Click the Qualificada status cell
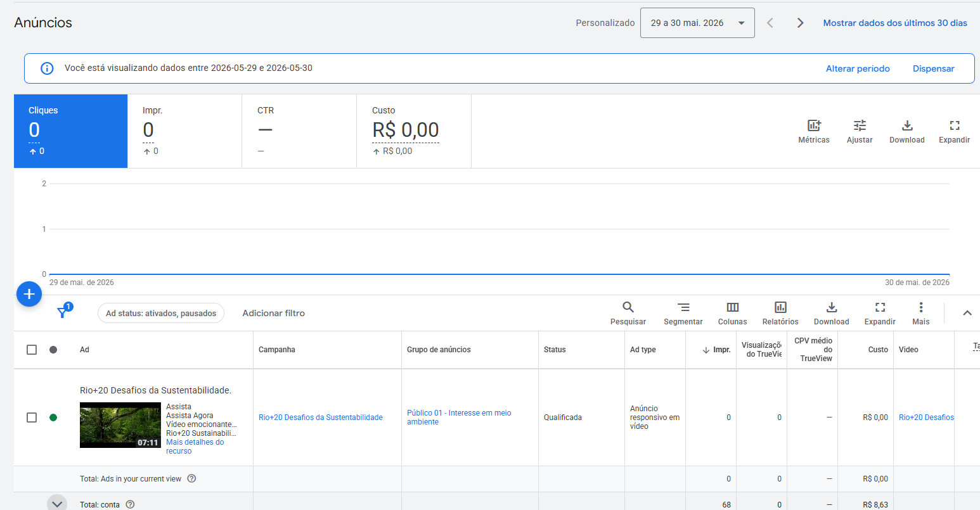This screenshot has height=510, width=980. pos(563,418)
